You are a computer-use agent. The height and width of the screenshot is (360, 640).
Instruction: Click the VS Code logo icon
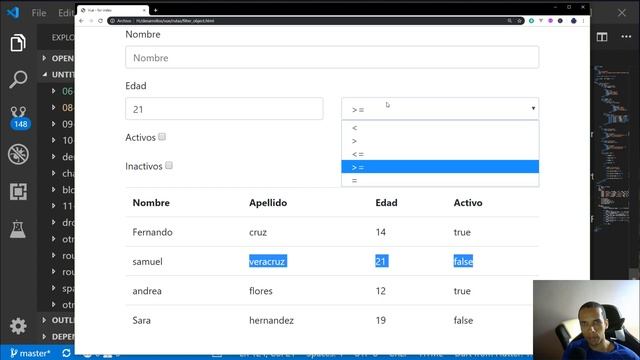tap(13, 12)
